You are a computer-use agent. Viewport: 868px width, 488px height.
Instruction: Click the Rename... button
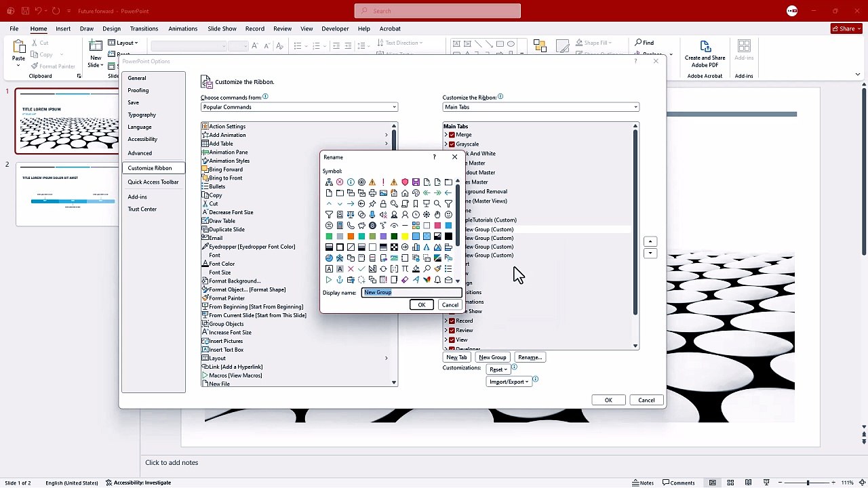click(x=529, y=357)
